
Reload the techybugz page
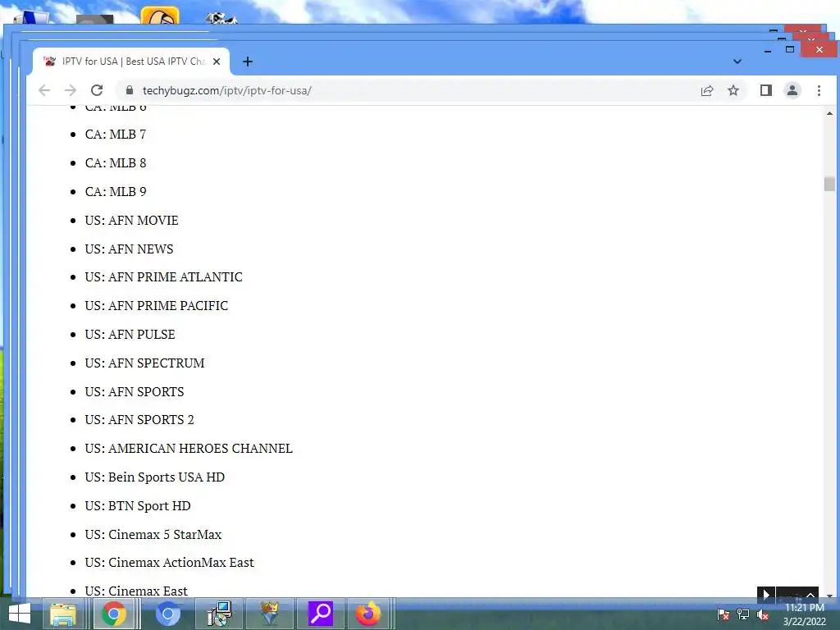point(97,90)
